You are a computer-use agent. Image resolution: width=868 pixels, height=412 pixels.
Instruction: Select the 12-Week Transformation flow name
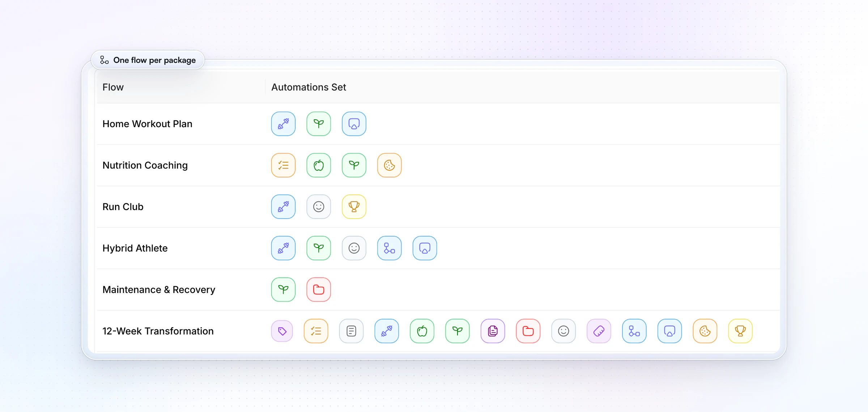(158, 331)
